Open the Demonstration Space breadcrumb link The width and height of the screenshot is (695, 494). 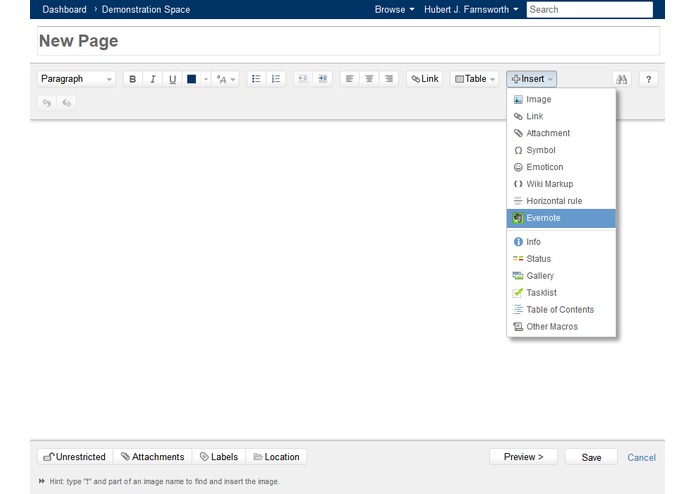(x=146, y=9)
